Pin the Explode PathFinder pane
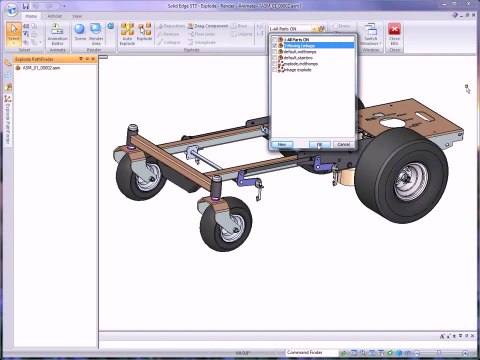 (87, 59)
